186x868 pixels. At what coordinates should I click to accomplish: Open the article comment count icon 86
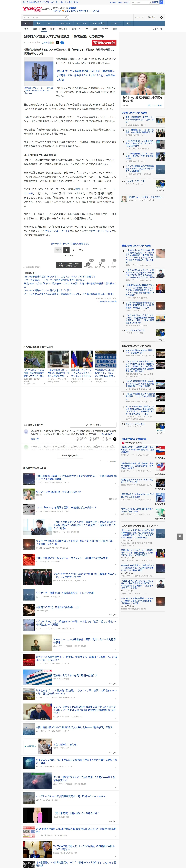[44, 43]
